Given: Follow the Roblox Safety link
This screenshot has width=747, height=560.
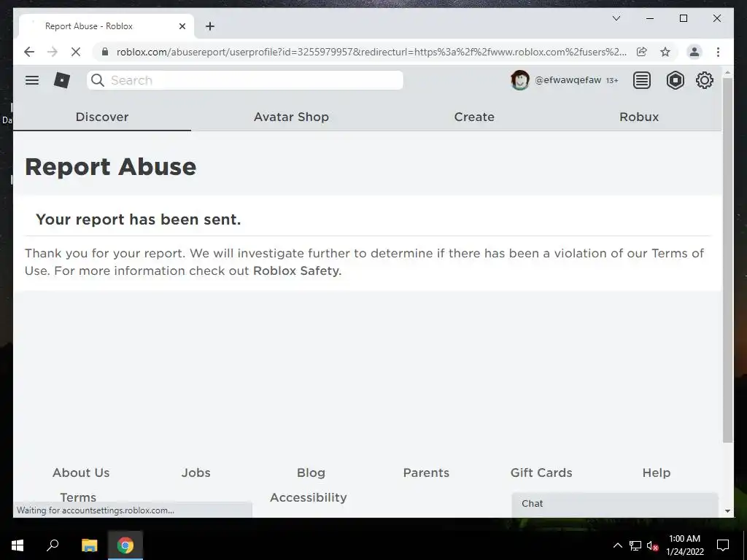Looking at the screenshot, I should (x=297, y=271).
